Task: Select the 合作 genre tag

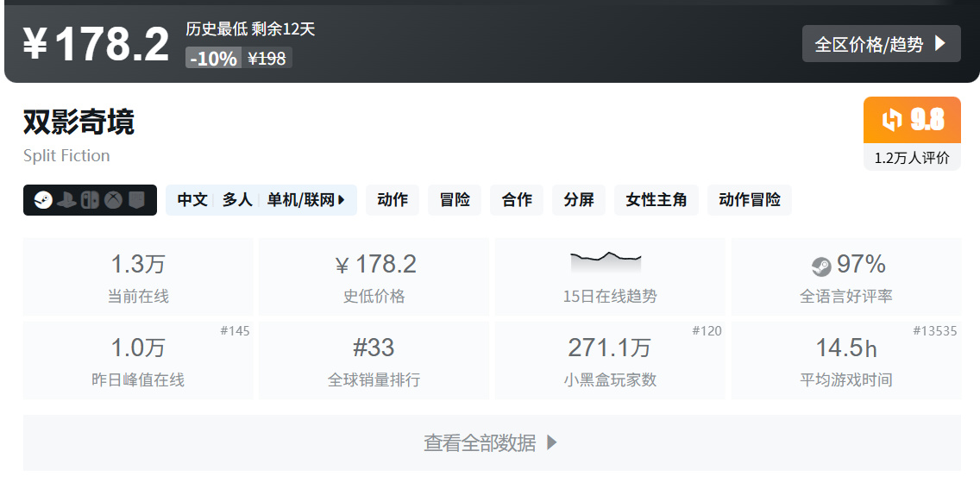Action: click(517, 200)
